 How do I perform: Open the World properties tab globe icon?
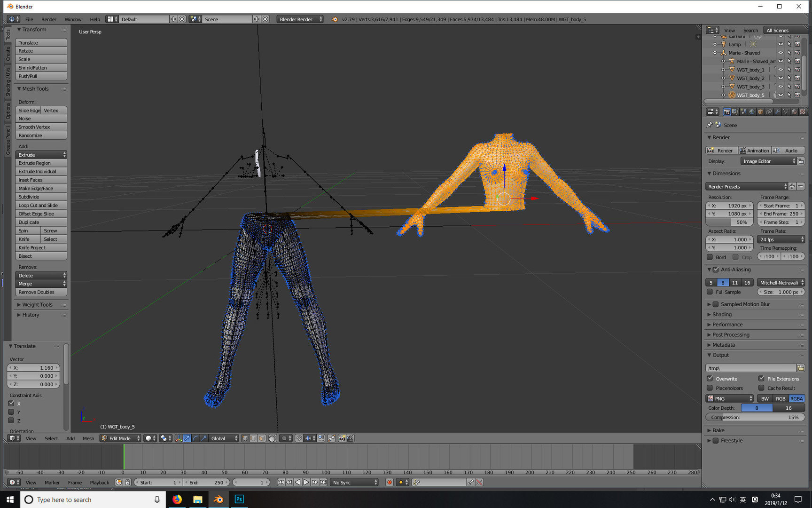[x=752, y=112]
